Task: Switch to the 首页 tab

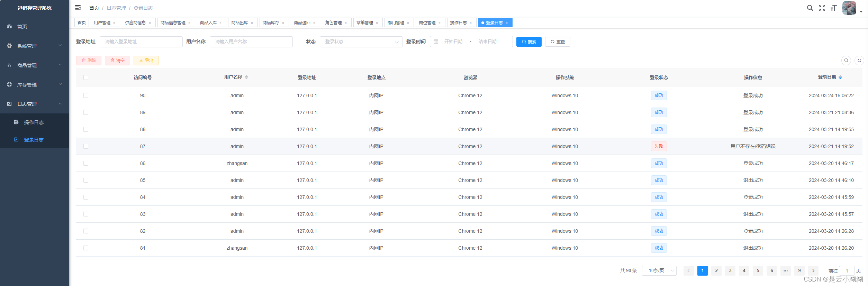Action: (82, 23)
